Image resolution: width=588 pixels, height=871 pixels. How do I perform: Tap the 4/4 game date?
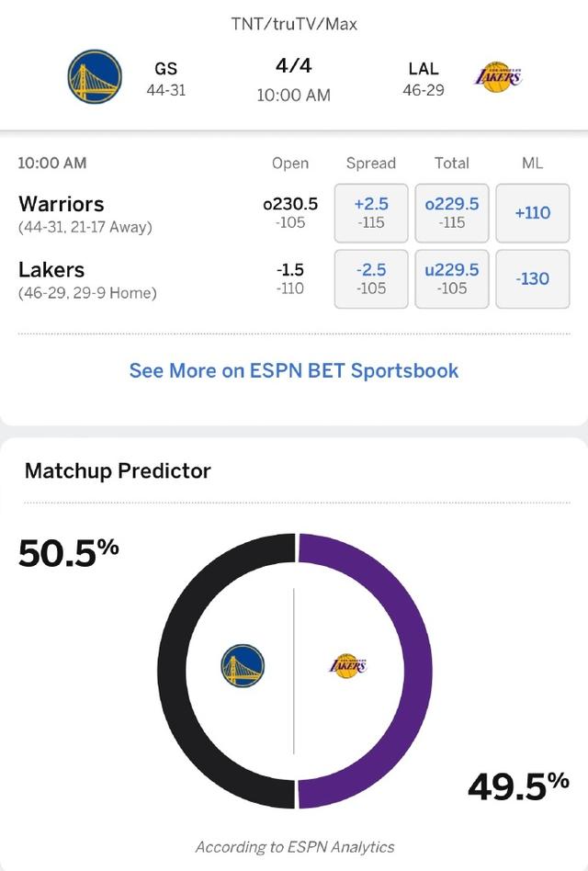point(294,66)
